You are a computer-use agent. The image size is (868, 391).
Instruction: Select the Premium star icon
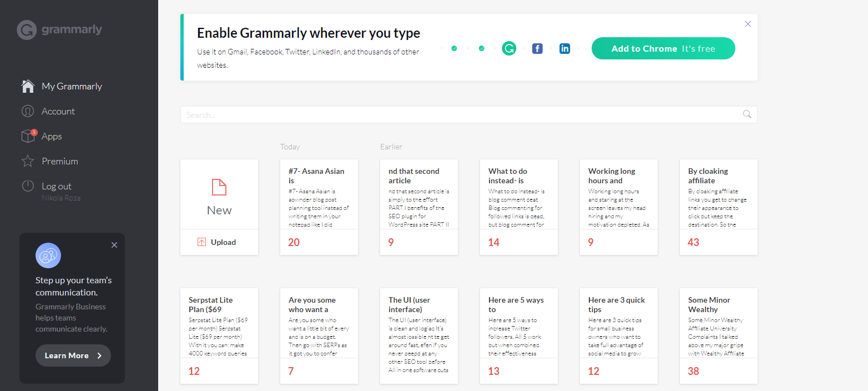28,161
